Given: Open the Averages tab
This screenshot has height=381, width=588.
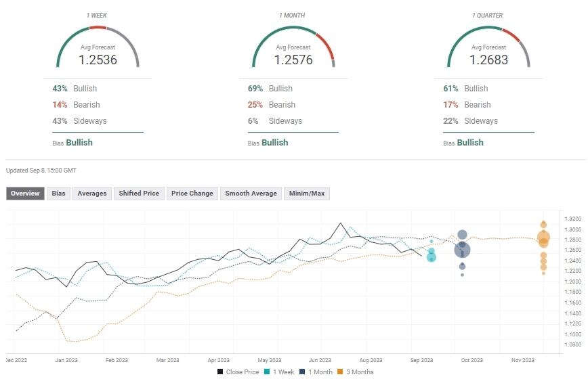Looking at the screenshot, I should click(x=92, y=194).
